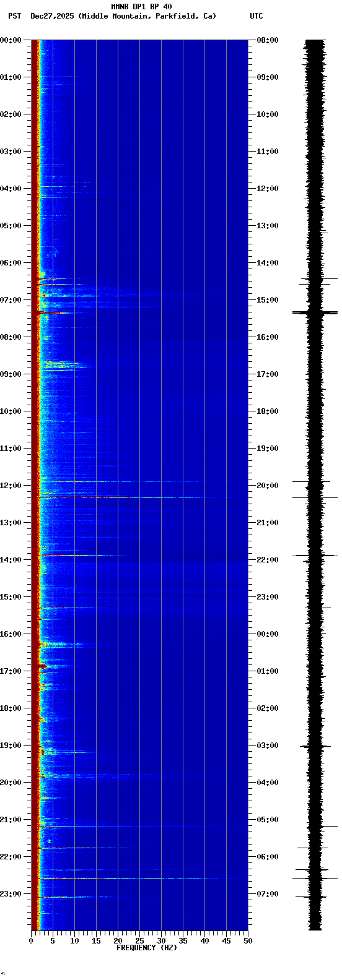Click the 13:00 label on the PST axis

[11, 523]
